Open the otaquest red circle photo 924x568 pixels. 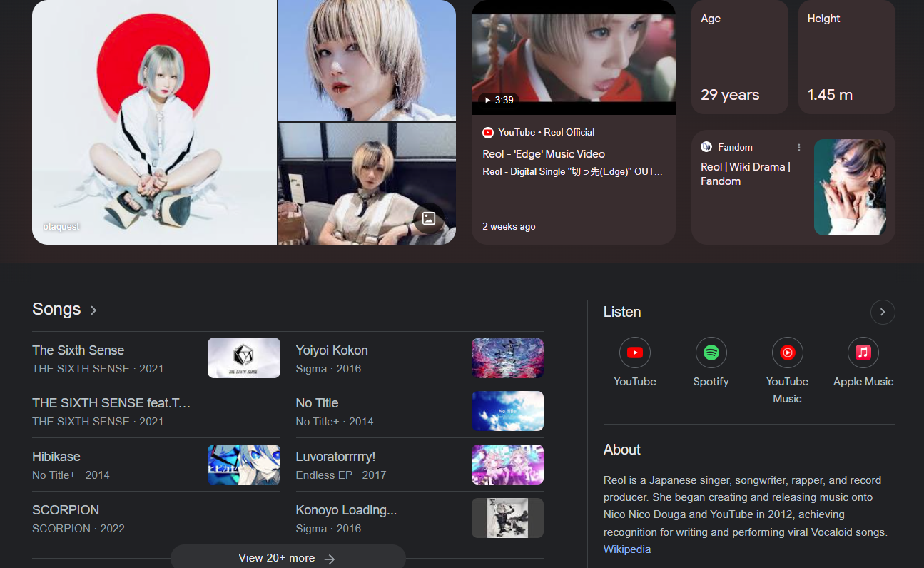(154, 122)
